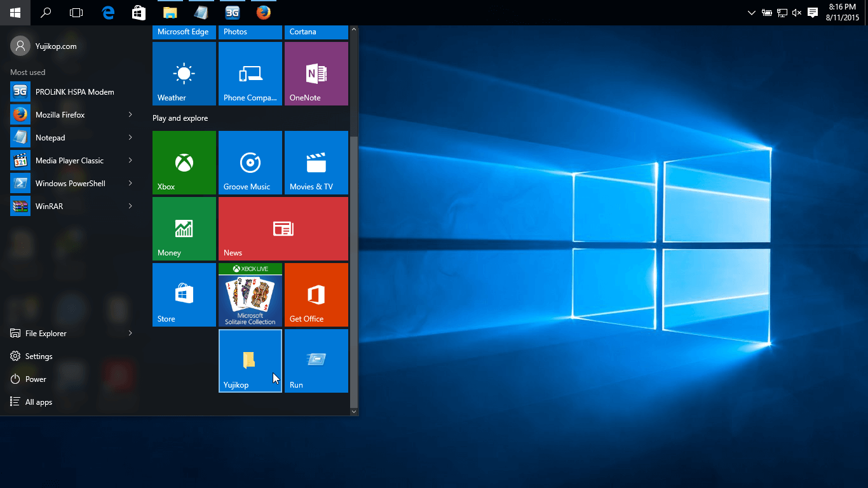Open WinRAR from Most used list
Viewport: 868px width, 488px height.
point(73,207)
